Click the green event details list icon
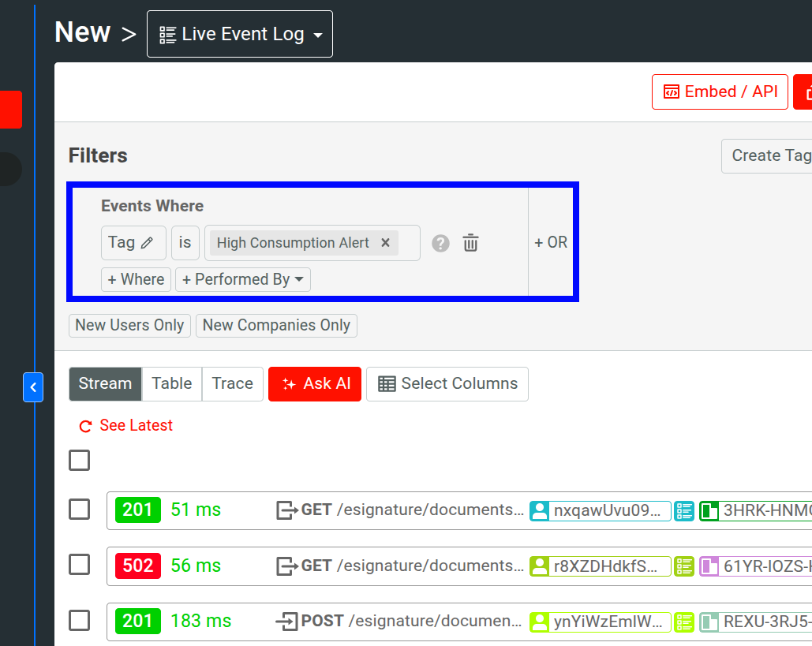The height and width of the screenshot is (646, 812). coord(683,510)
